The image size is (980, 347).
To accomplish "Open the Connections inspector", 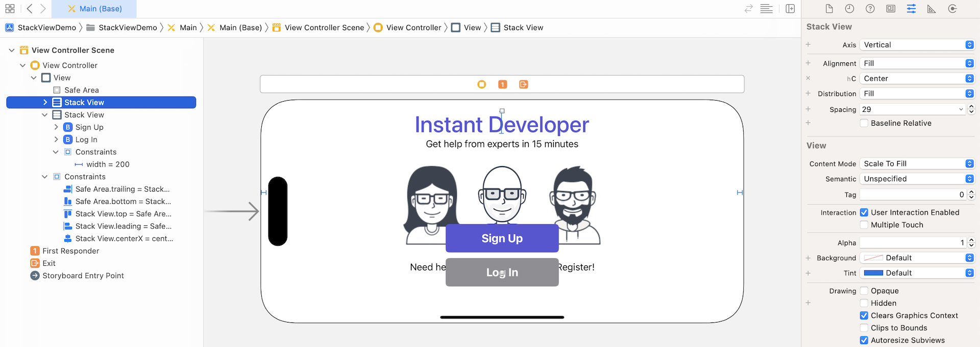I will (x=952, y=9).
